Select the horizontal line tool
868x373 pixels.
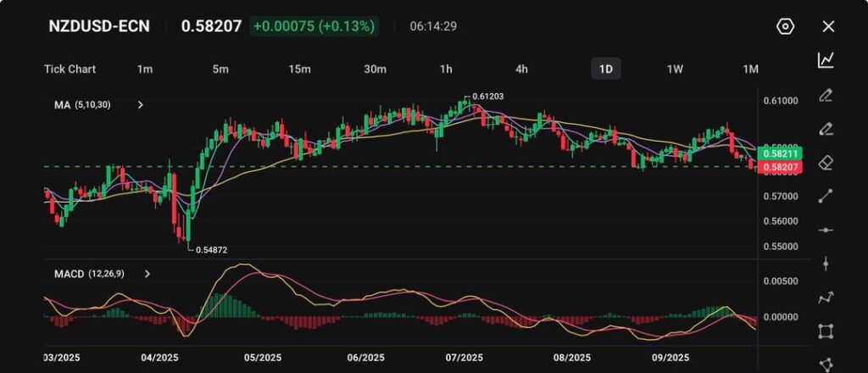[826, 230]
